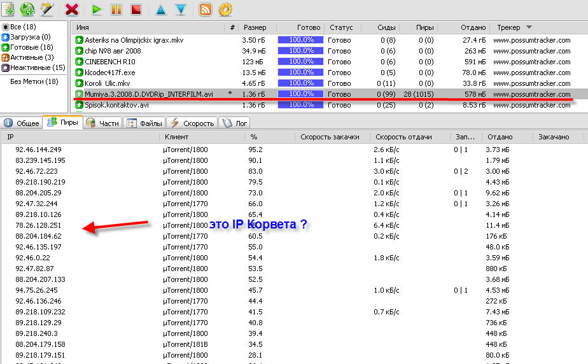Screen dimensions: 588x364
Task: Open the RSS feed icon in the toolbar
Action: [206, 9]
